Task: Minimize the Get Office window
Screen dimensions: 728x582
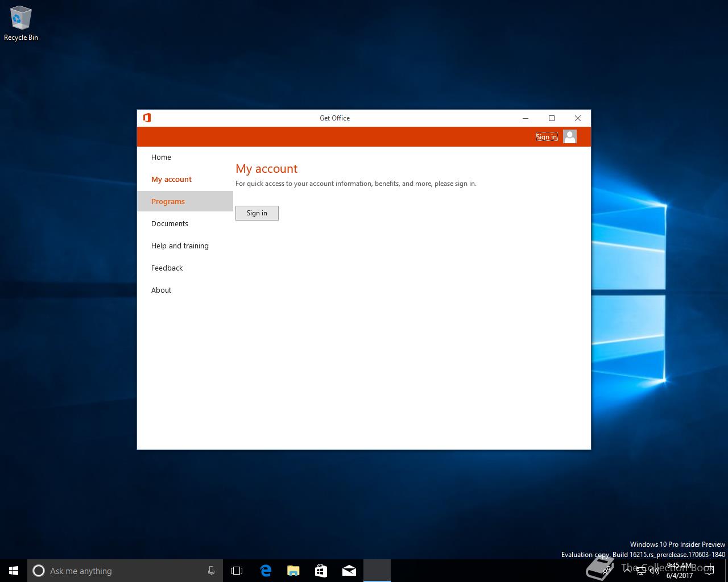Action: point(526,118)
